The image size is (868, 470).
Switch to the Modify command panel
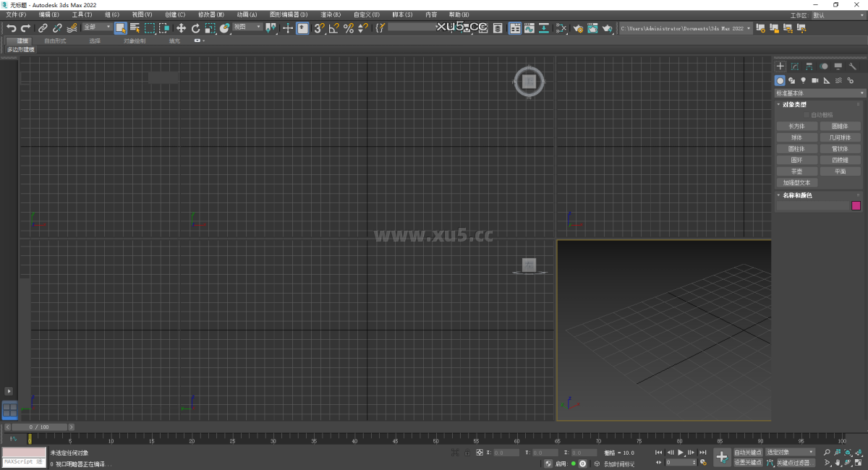click(x=793, y=67)
